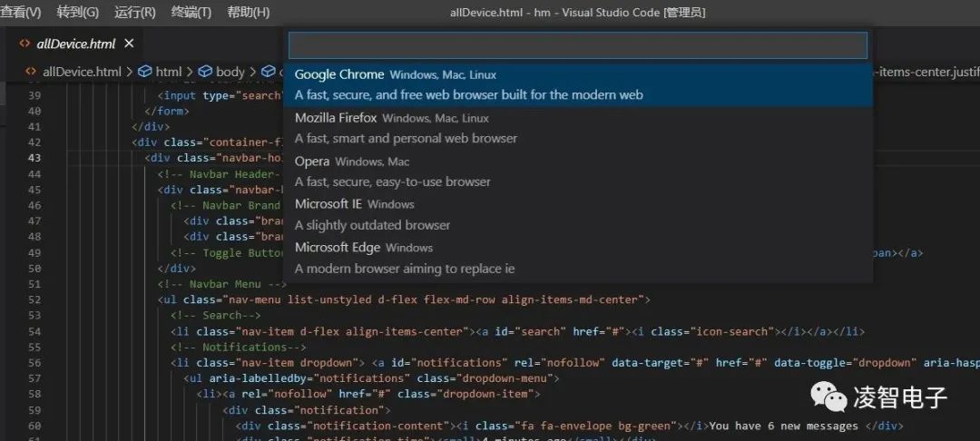Click the cube icon beside html breadcrumb
The image size is (980, 441).
pos(145,72)
